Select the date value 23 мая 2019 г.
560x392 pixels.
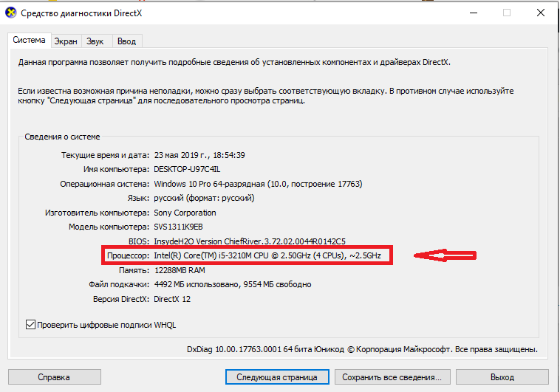point(182,155)
